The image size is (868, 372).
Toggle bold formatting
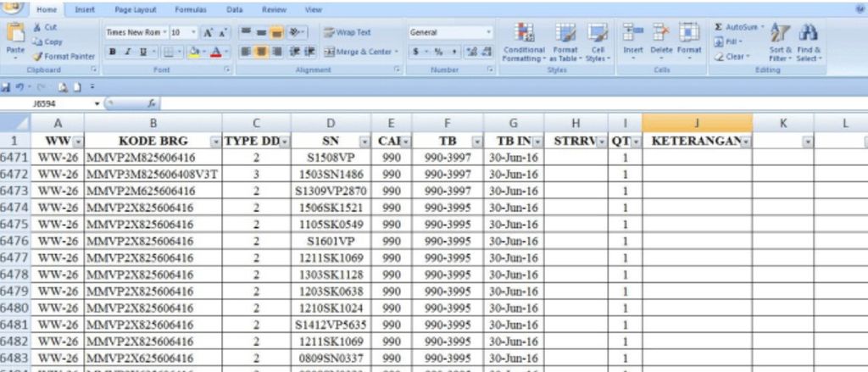click(113, 52)
